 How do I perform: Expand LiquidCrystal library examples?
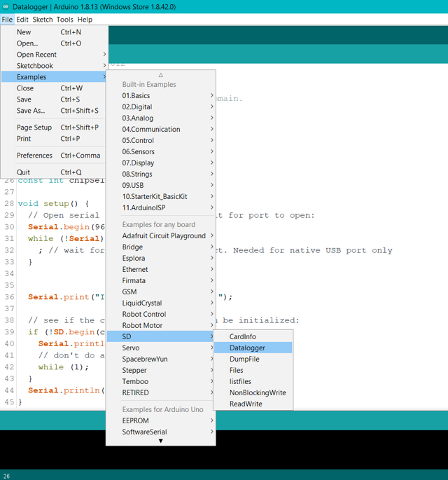(x=161, y=303)
